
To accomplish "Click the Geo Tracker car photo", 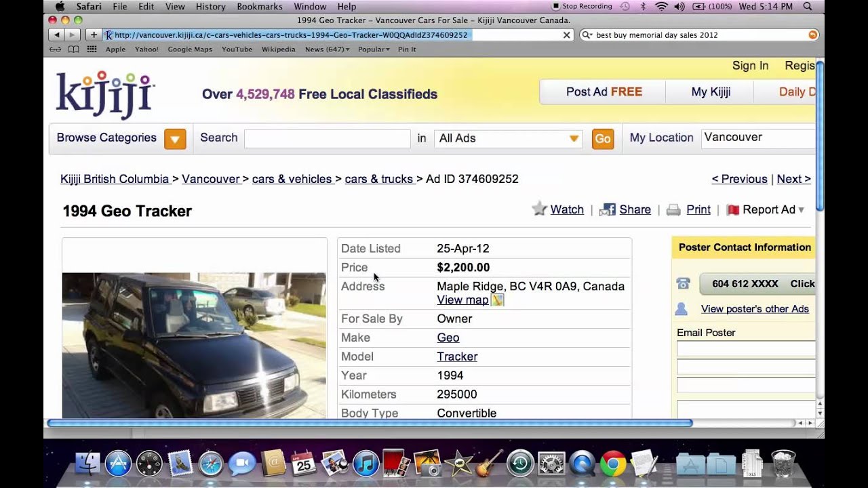I will (x=194, y=344).
